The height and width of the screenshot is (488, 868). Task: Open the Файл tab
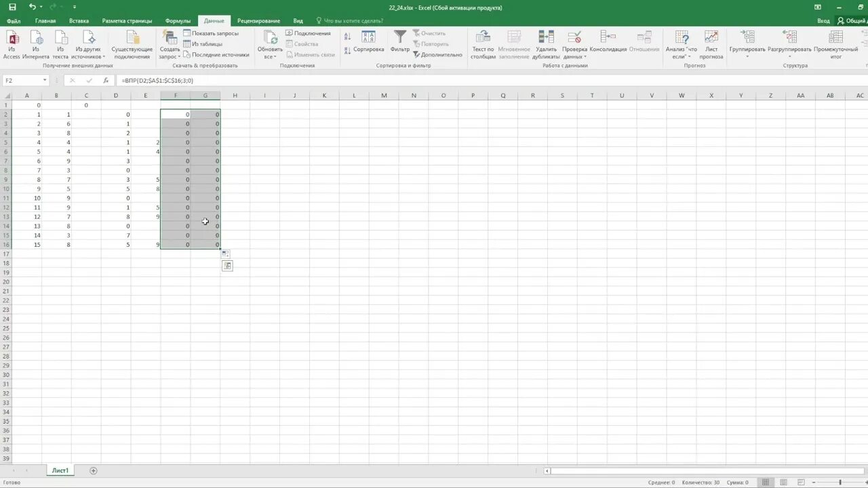(x=14, y=21)
